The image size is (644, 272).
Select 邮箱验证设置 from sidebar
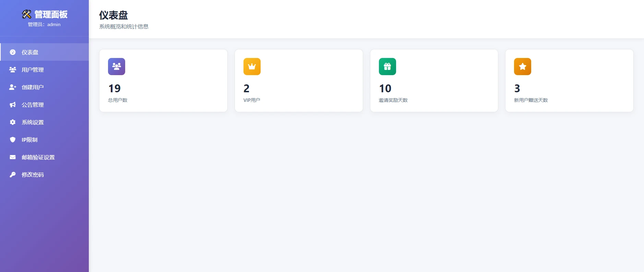coord(38,157)
